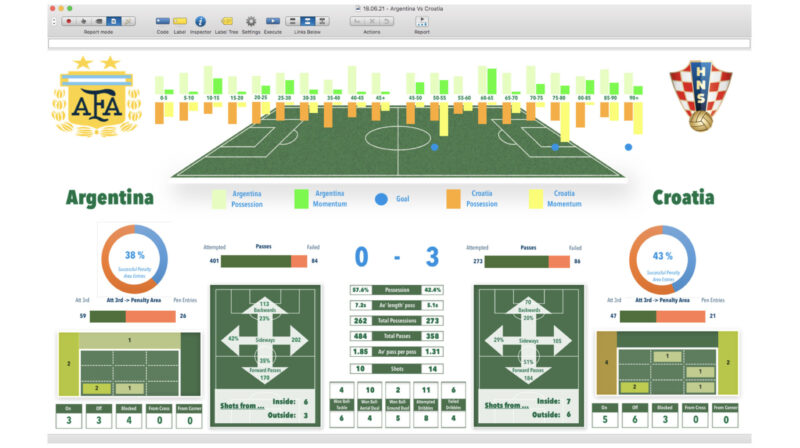The image size is (800, 448).
Task: Click the Argentina AFA crest
Action: pyautogui.click(x=96, y=96)
